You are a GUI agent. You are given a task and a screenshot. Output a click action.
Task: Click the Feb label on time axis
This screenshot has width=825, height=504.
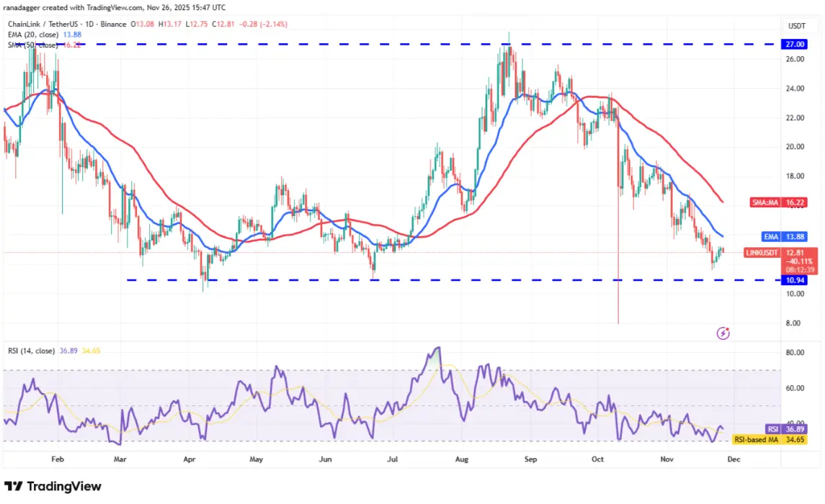pos(58,459)
